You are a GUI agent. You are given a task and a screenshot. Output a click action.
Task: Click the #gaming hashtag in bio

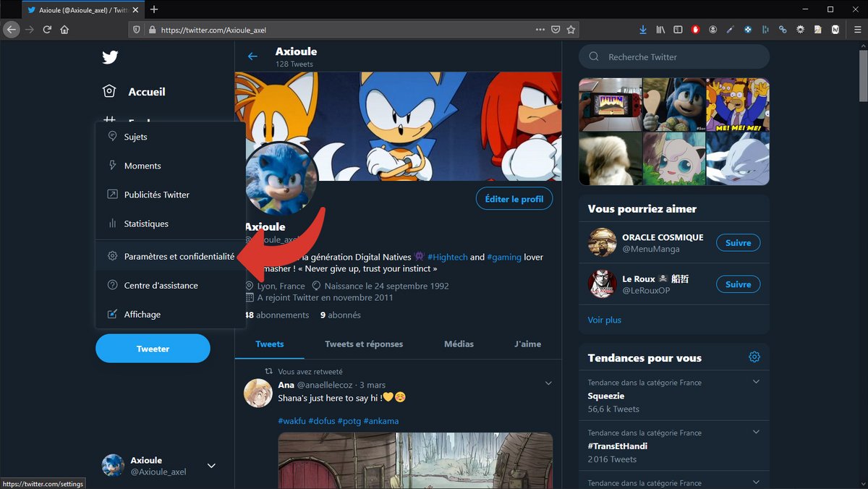point(504,257)
